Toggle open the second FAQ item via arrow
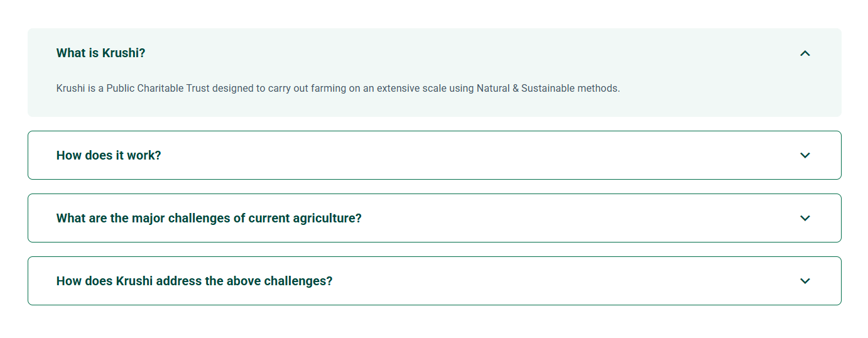 pyautogui.click(x=805, y=155)
